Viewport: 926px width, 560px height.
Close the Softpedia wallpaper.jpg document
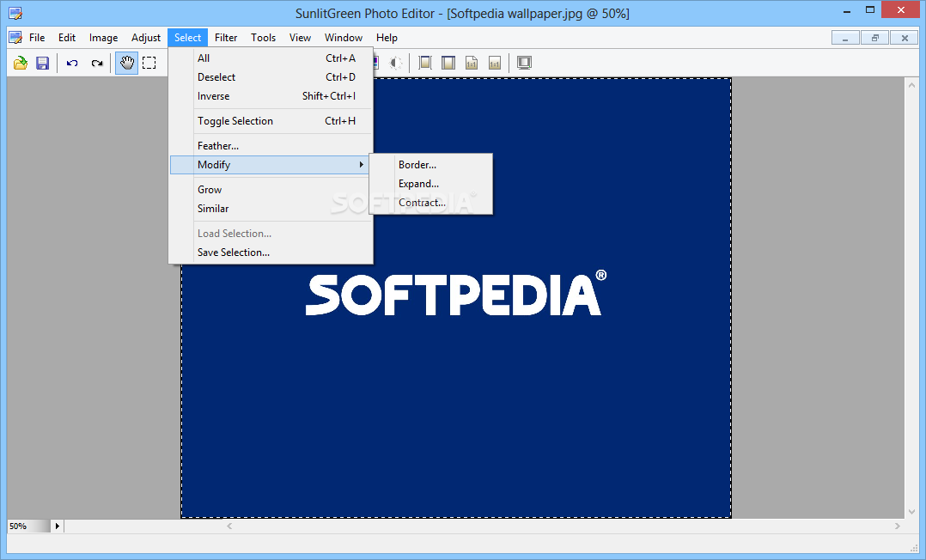coord(905,38)
